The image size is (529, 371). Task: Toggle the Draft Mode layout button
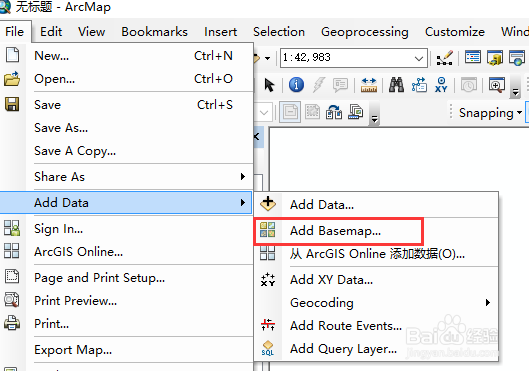point(290,112)
